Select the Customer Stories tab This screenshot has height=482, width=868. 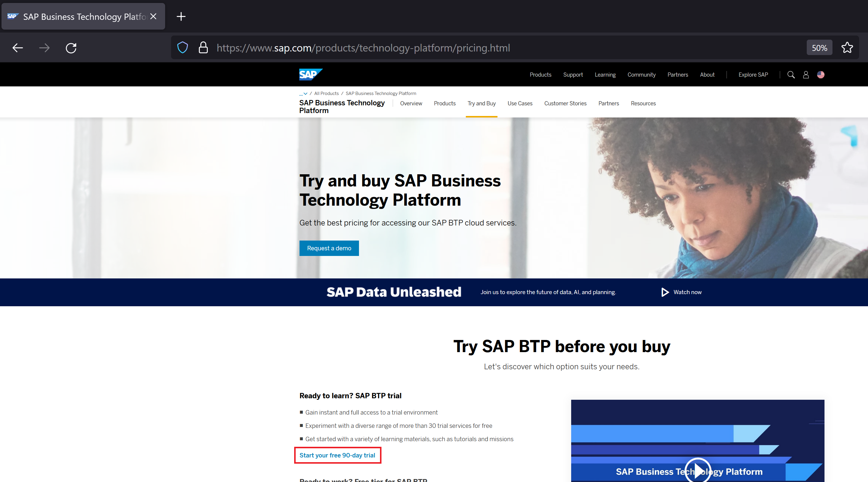coord(565,103)
